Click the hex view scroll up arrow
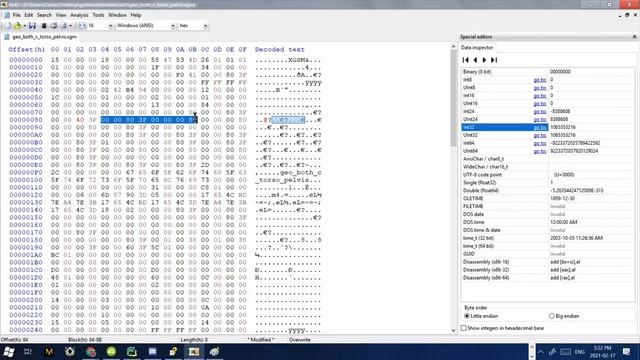This screenshot has height=360, width=640. click(x=453, y=47)
